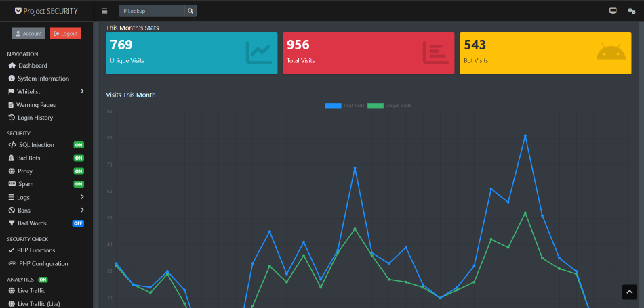Click the "Visits This Month" heading
644x308 pixels.
(x=131, y=95)
